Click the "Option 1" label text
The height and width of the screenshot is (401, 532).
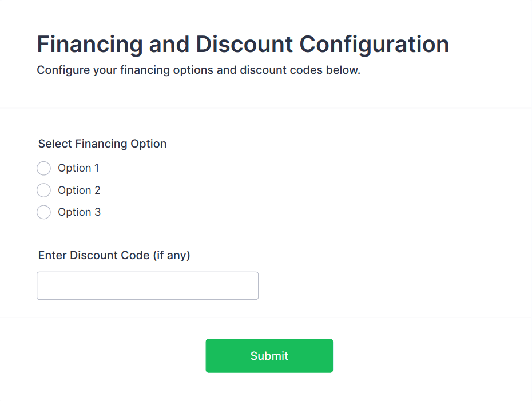point(78,168)
